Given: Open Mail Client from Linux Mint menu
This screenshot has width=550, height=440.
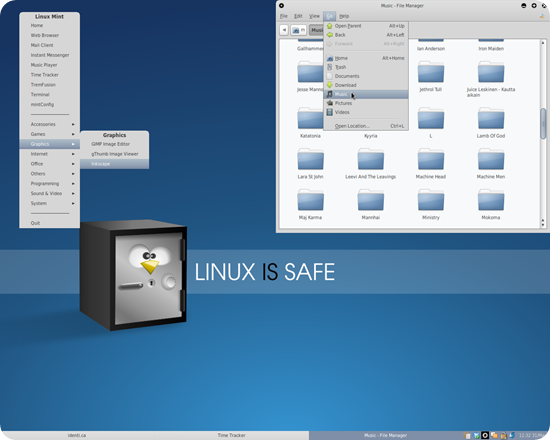Looking at the screenshot, I should 49,45.
